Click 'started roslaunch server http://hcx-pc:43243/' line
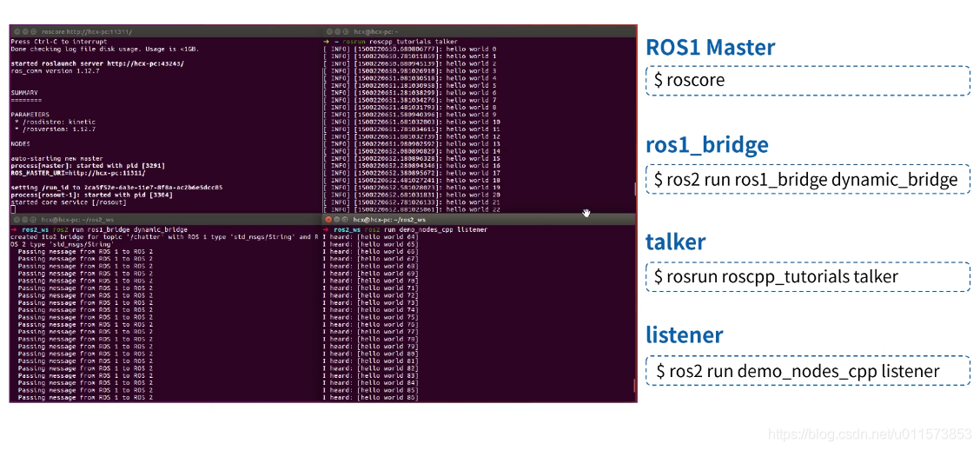 (x=97, y=63)
